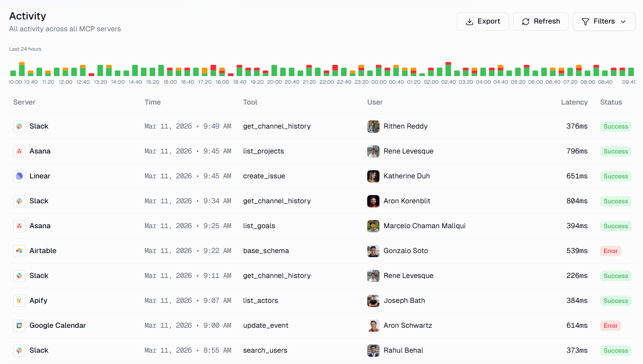The height and width of the screenshot is (364, 643).
Task: Click the circular refresh icon on the Refresh button
Action: click(x=526, y=21)
